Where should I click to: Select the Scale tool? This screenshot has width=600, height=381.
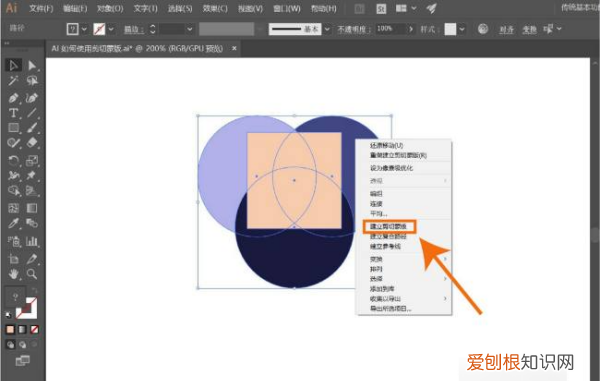(x=32, y=160)
